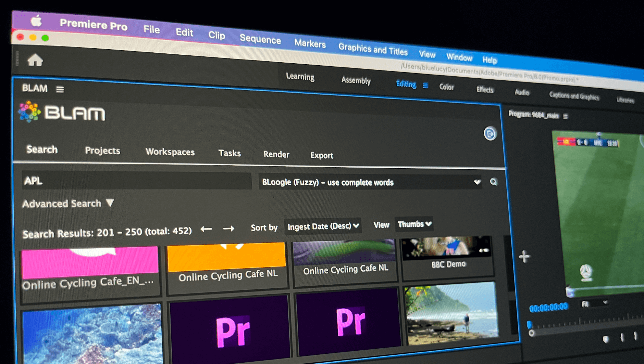
Task: Open BLoogle (Fuzzy) search mode dropdown
Action: point(370,182)
